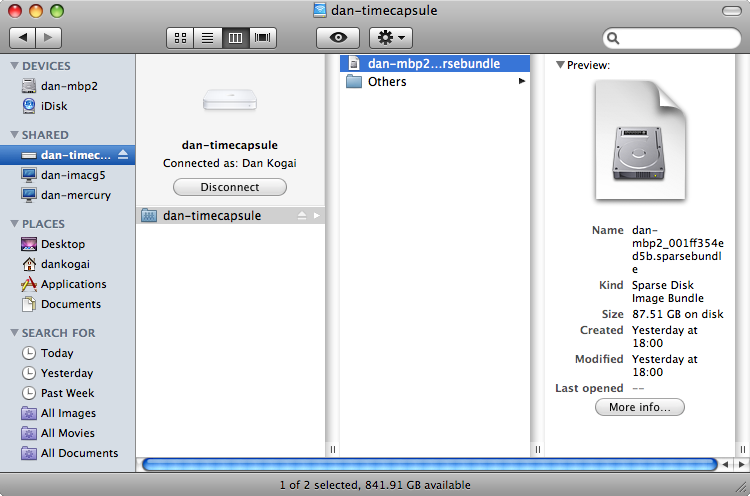Switch to column view
Viewport: 750px width, 496px height.
point(235,38)
